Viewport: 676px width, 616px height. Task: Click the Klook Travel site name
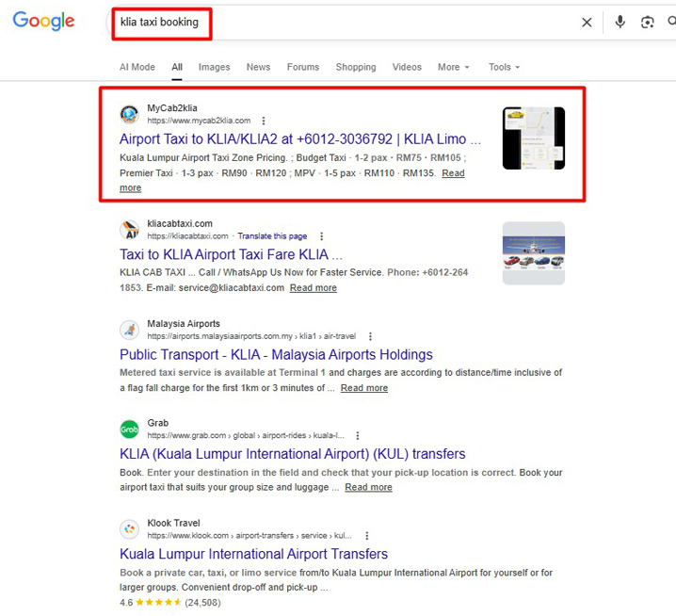click(x=174, y=524)
